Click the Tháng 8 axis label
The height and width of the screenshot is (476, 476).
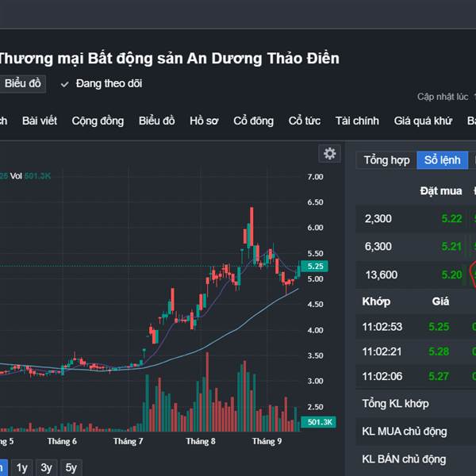pyautogui.click(x=201, y=441)
